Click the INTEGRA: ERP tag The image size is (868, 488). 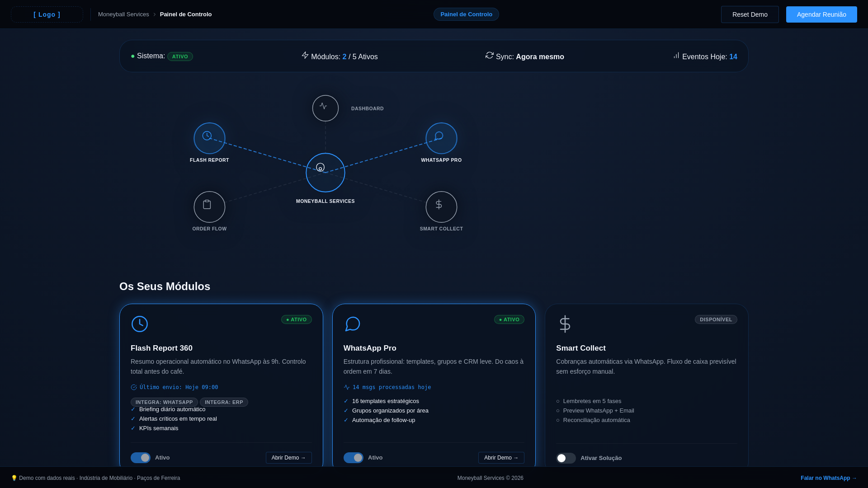pyautogui.click(x=224, y=402)
